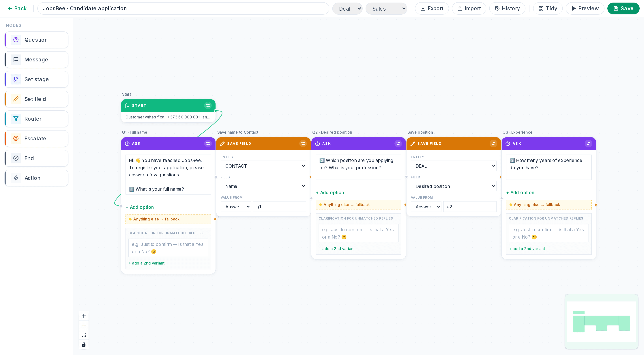Screen dimensions: 644x355
Task: Click Q1 clarification text field
Action: (168, 248)
